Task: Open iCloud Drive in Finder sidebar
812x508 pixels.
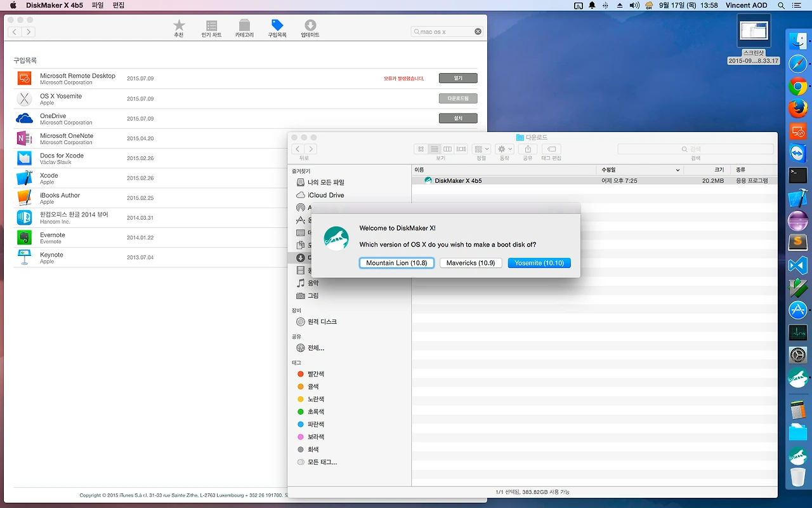Action: click(x=320, y=195)
